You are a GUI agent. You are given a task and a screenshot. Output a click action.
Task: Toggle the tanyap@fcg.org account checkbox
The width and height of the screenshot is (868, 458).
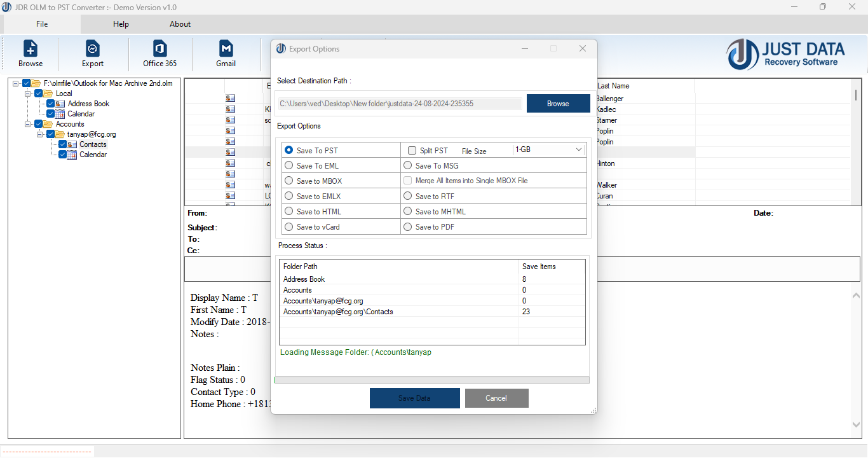51,134
